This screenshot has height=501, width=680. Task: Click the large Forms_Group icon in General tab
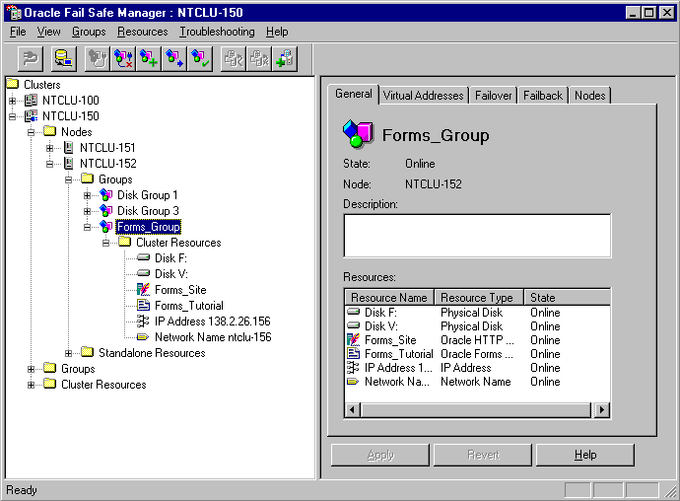tap(358, 134)
